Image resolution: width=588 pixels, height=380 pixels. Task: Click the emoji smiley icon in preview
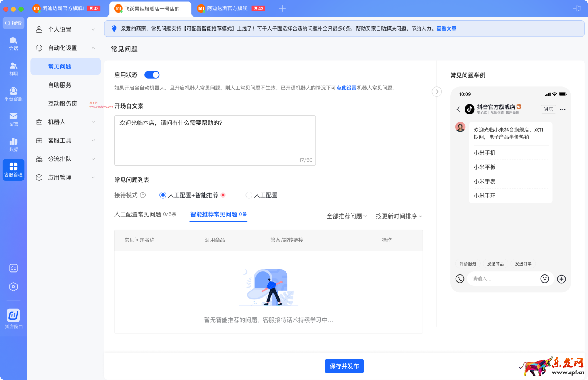pos(545,279)
